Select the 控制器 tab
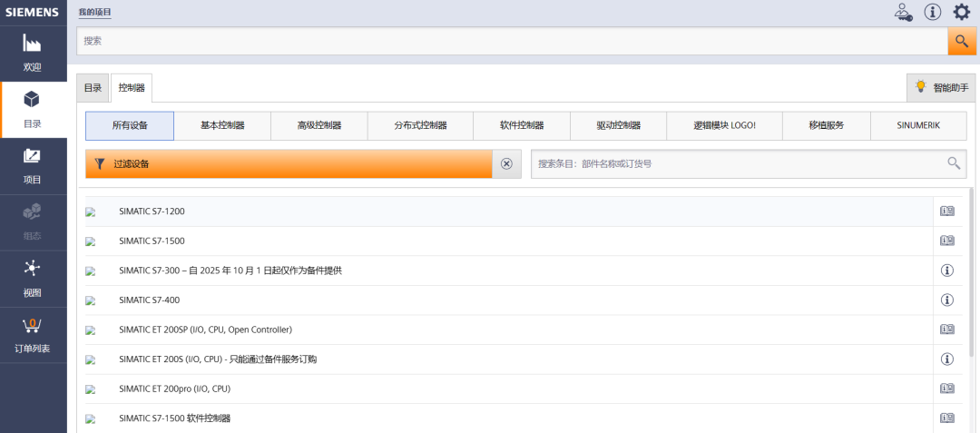 pos(132,88)
